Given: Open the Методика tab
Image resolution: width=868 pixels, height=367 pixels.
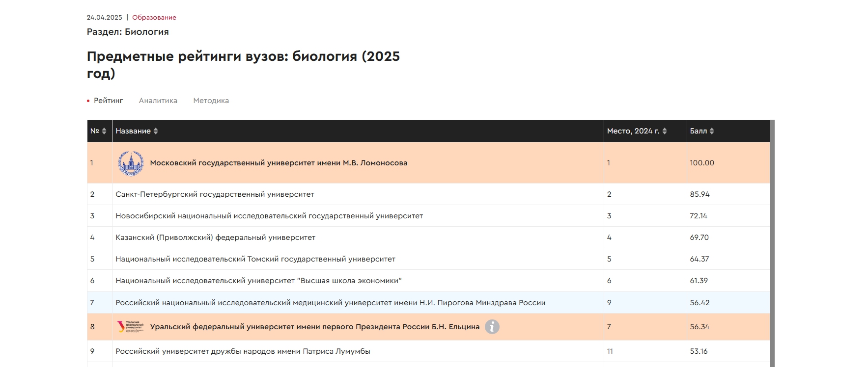Looking at the screenshot, I should point(211,101).
